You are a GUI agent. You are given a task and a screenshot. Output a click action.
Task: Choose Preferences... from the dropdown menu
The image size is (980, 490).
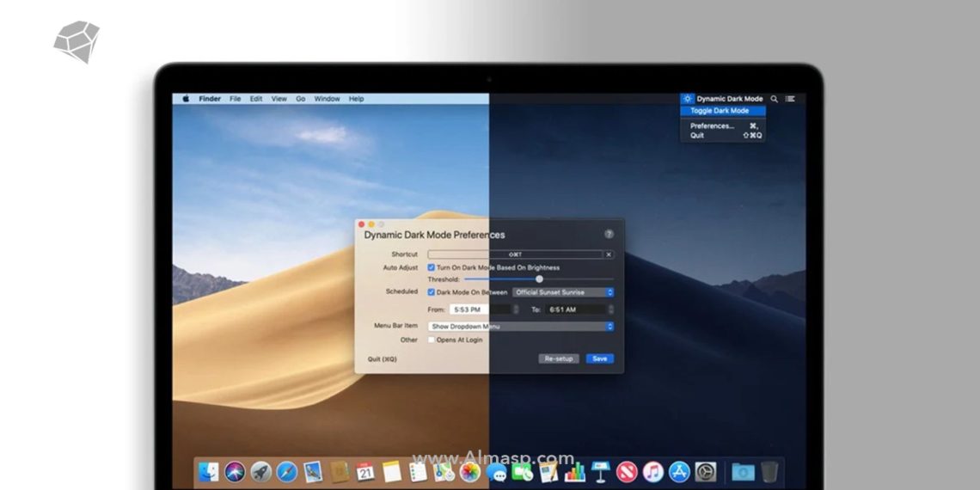tap(722, 126)
